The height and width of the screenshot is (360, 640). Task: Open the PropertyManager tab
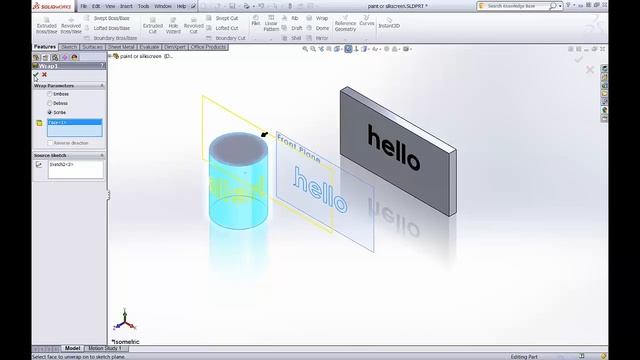(x=46, y=58)
